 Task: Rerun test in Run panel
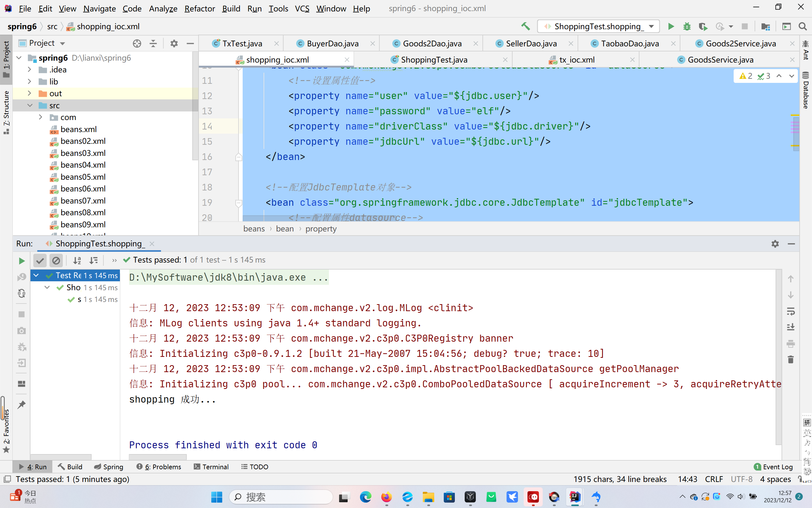(x=22, y=261)
